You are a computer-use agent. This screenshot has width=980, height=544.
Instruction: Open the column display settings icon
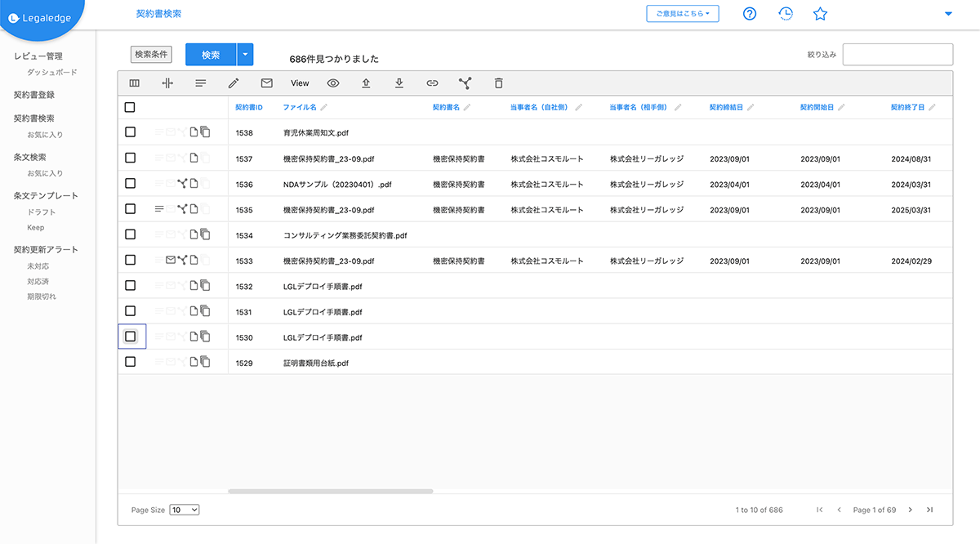tap(135, 83)
